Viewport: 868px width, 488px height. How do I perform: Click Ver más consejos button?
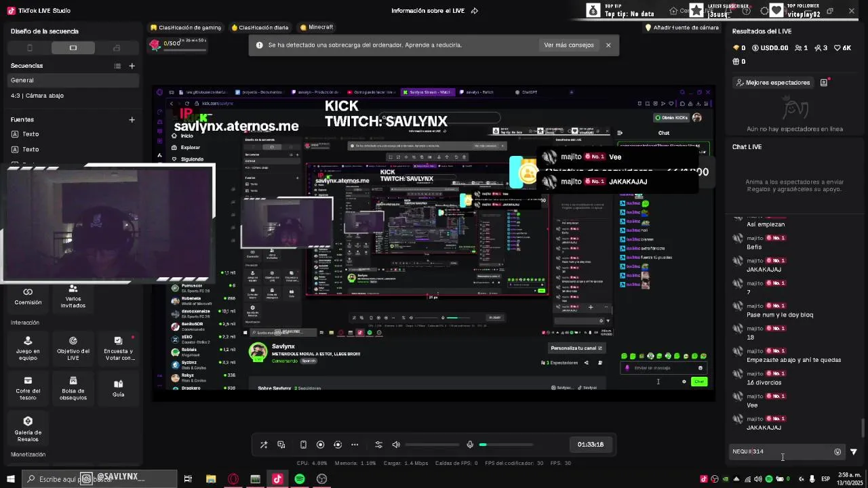(x=568, y=45)
